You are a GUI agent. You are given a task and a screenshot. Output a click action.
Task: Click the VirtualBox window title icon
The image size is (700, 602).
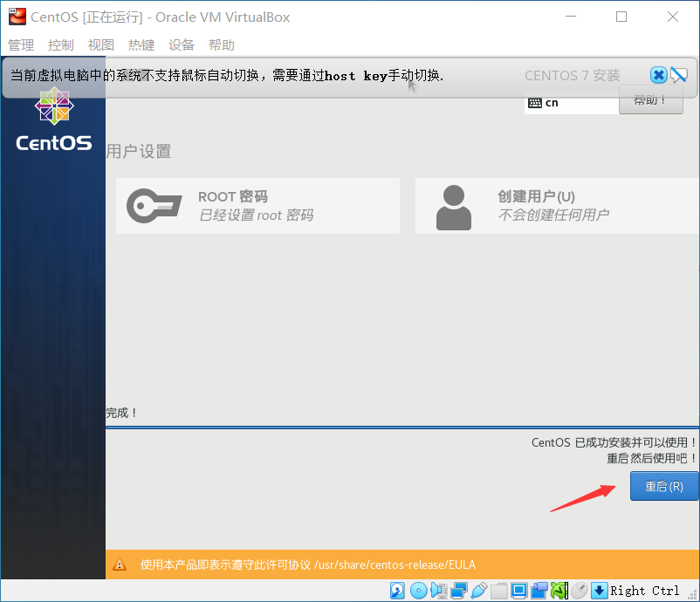tap(17, 17)
